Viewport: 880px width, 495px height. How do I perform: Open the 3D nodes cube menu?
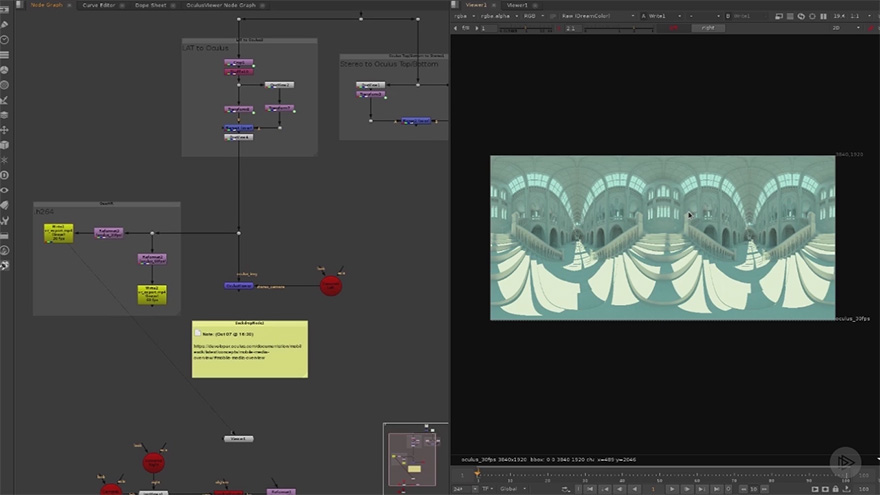pyautogui.click(x=4, y=145)
